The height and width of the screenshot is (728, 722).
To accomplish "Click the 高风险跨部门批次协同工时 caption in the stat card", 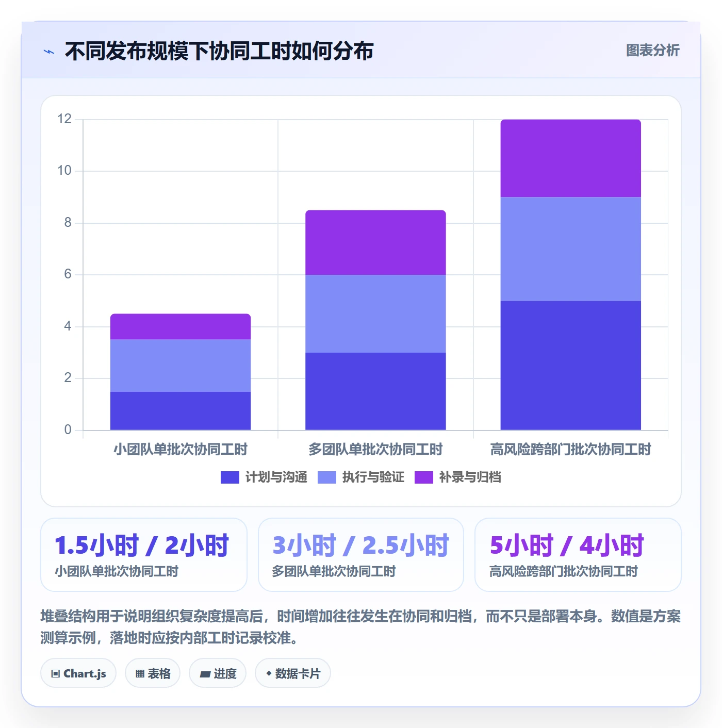I will tap(564, 571).
